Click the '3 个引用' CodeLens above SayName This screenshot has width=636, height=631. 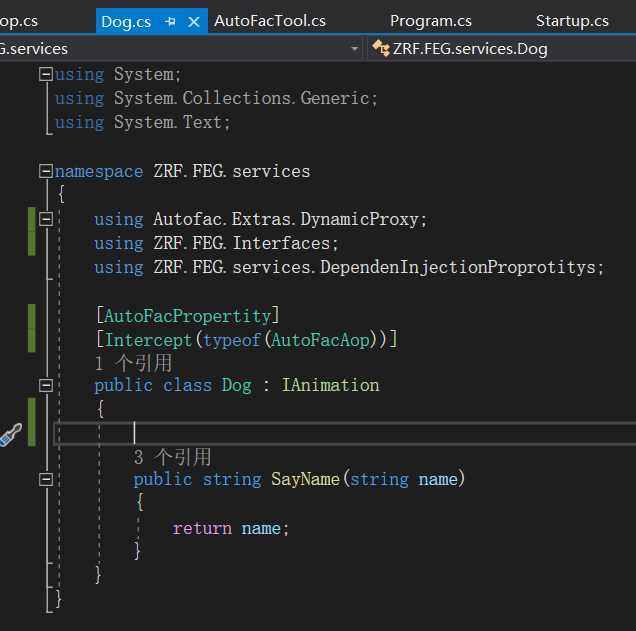[172, 457]
